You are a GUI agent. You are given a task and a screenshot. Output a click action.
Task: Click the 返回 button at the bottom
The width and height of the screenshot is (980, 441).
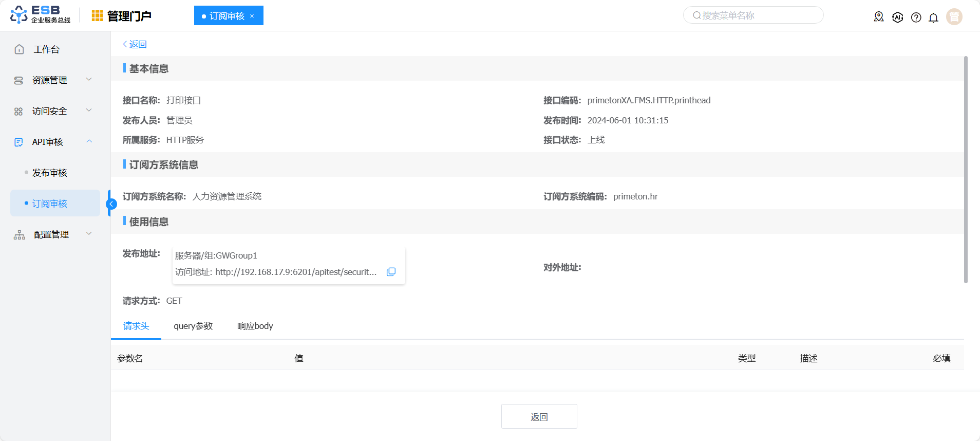(539, 416)
